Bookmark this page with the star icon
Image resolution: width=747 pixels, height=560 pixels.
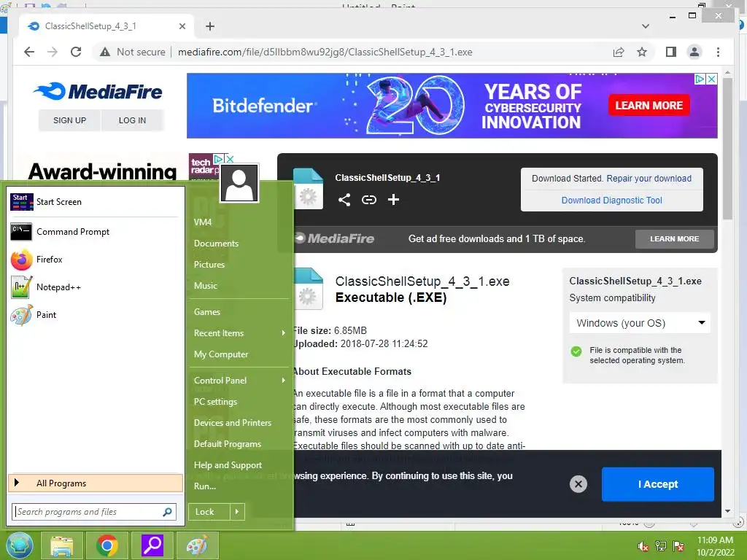point(642,52)
